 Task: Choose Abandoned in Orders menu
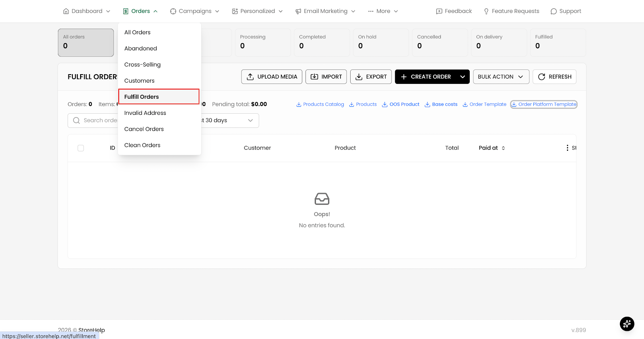click(159, 48)
